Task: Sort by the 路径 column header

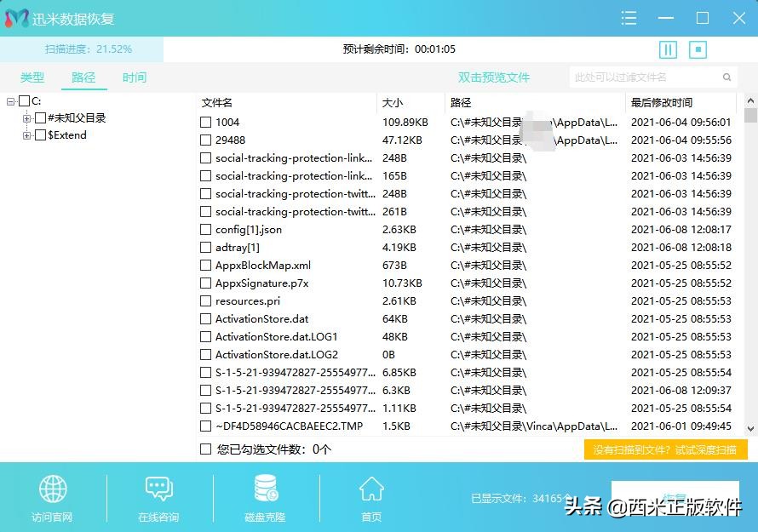Action: pos(461,102)
